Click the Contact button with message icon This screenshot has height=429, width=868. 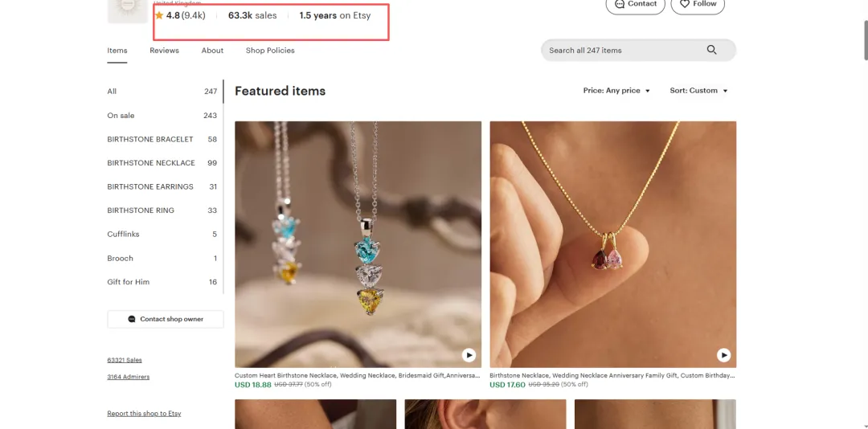635,5
